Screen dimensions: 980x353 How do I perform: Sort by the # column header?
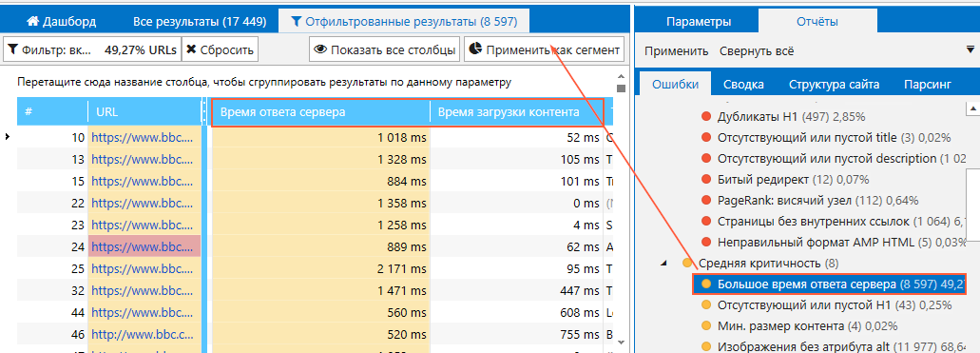point(52,112)
